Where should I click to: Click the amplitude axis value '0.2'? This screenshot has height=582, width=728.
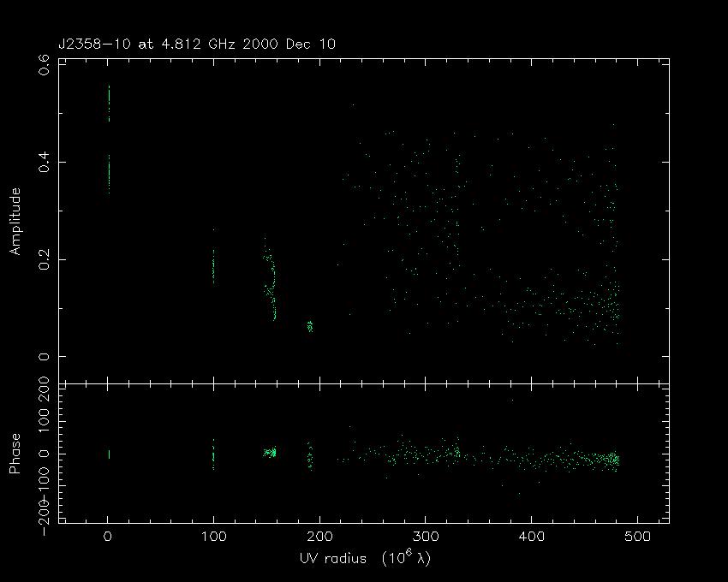point(44,259)
